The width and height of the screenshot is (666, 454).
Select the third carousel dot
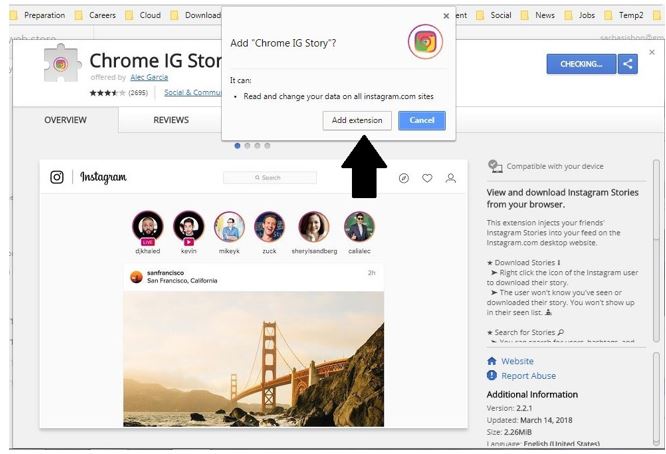257,146
